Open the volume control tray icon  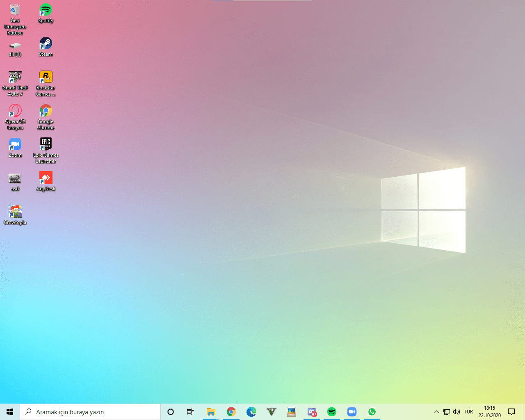click(x=457, y=412)
